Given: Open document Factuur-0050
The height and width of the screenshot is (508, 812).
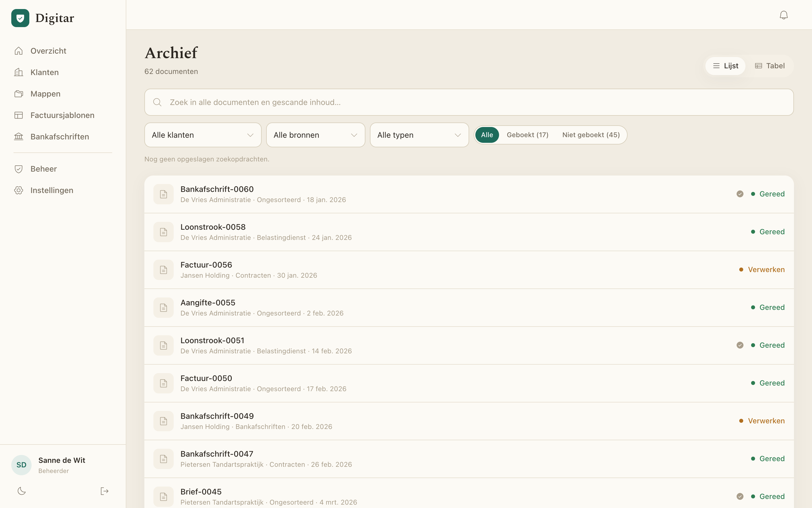Looking at the screenshot, I should (469, 383).
